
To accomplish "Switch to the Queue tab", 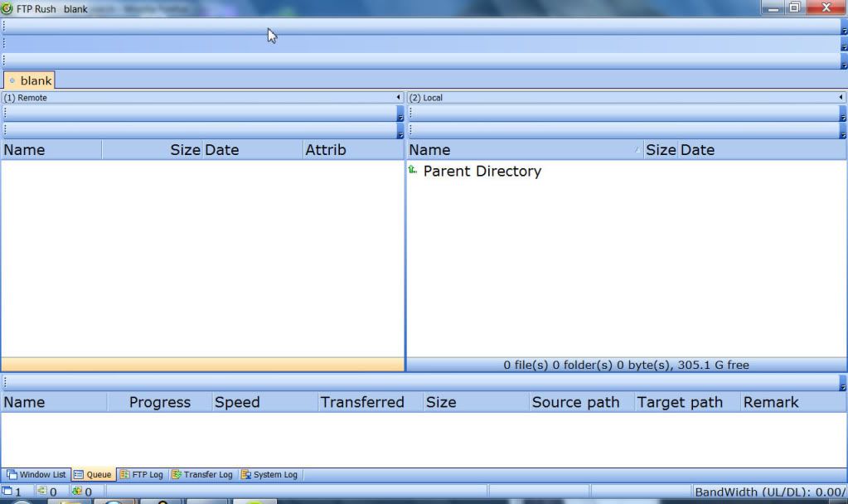I will [x=93, y=475].
